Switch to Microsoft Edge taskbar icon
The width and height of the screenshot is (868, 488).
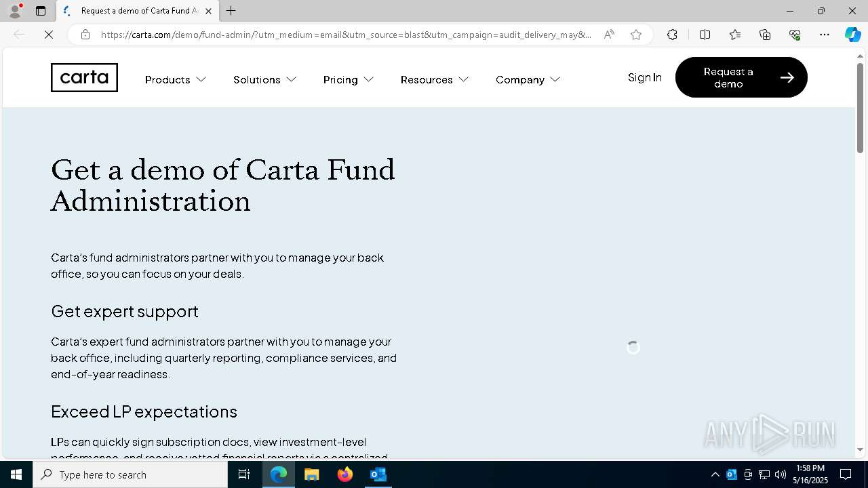coord(279,474)
